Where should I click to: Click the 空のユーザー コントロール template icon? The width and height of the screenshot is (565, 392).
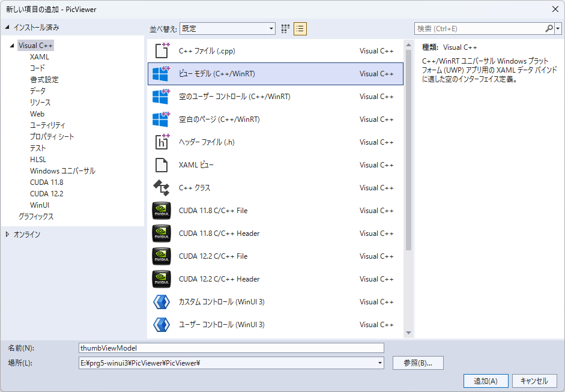coord(161,97)
